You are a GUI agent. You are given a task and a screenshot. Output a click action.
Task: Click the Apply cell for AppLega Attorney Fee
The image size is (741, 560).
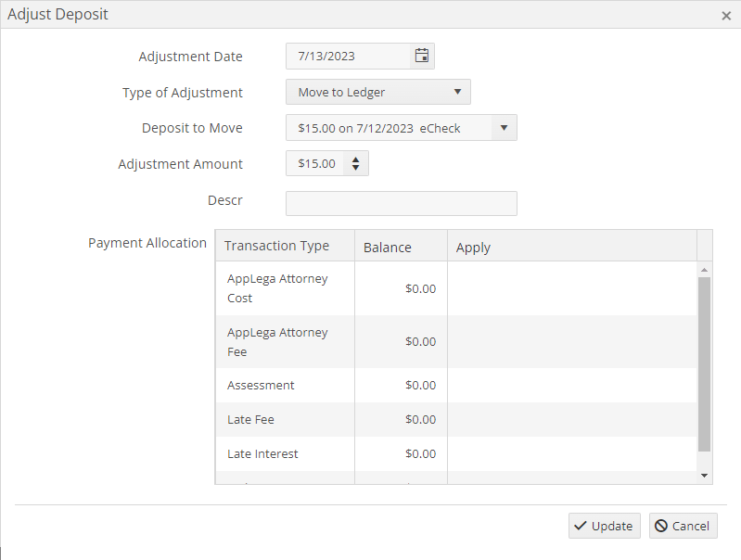click(572, 342)
